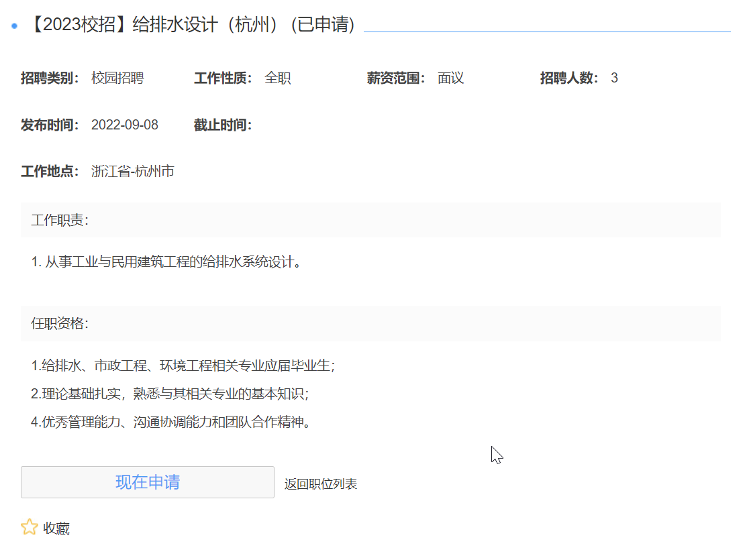Viewport: 743px width, 560px height.
Task: Click the 工作性质 label
Action: click(223, 78)
